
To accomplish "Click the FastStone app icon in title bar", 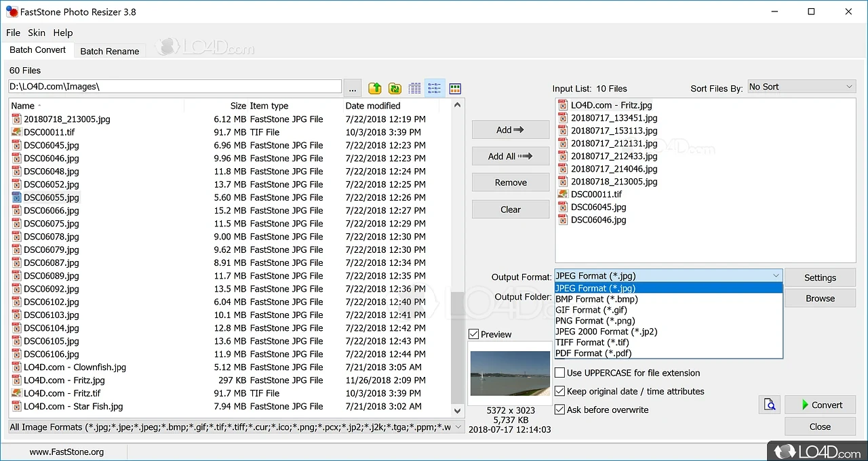I will click(12, 12).
